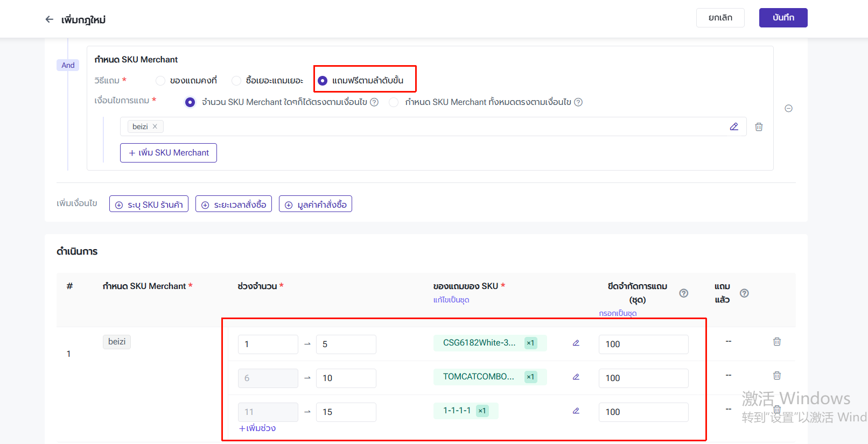Screen dimensions: 868x444
Task: Delete the beizi SKU Merchant condition row
Action: [x=759, y=127]
